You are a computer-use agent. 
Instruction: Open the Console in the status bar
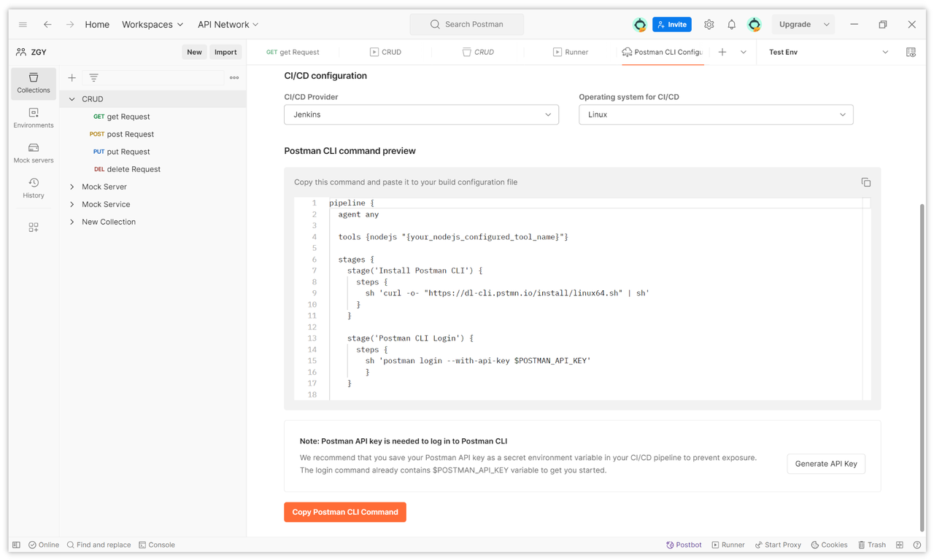point(157,545)
